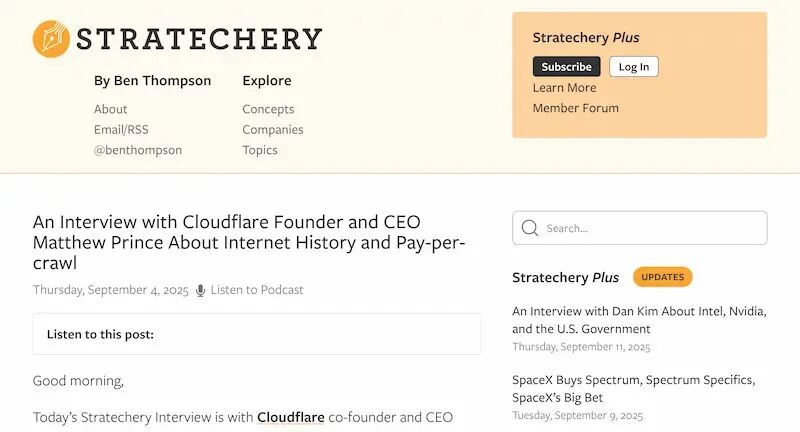
Task: Browse the Companies section
Action: point(272,130)
